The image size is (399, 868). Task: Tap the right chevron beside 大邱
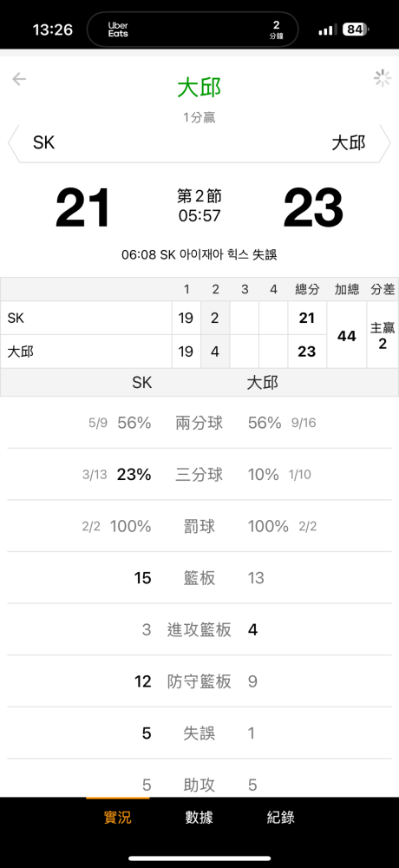385,143
